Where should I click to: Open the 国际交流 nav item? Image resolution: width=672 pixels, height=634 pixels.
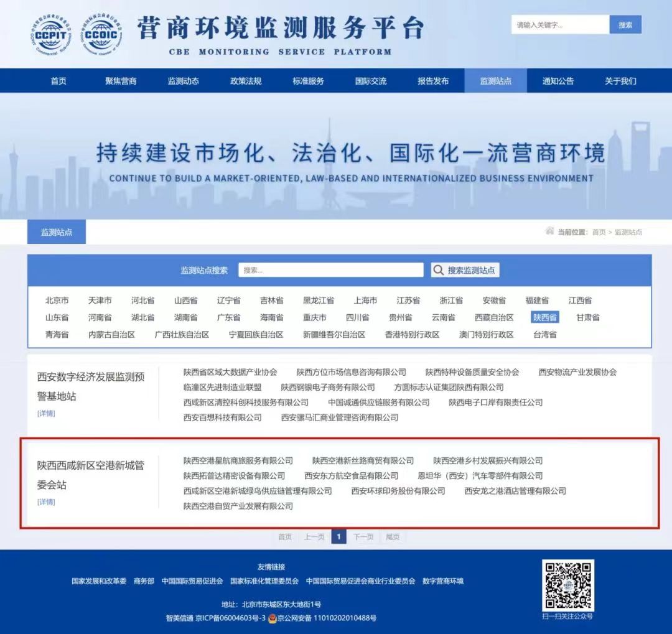coord(371,81)
